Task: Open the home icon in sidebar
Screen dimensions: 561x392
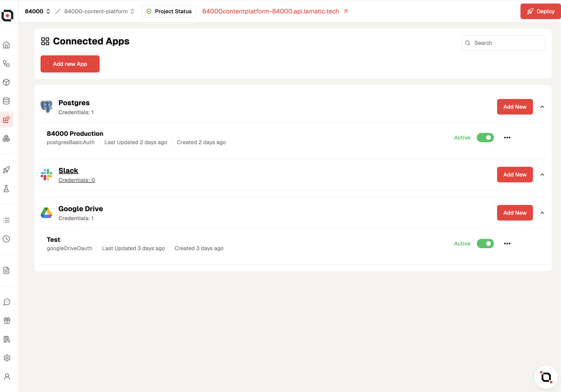Action: coord(6,45)
